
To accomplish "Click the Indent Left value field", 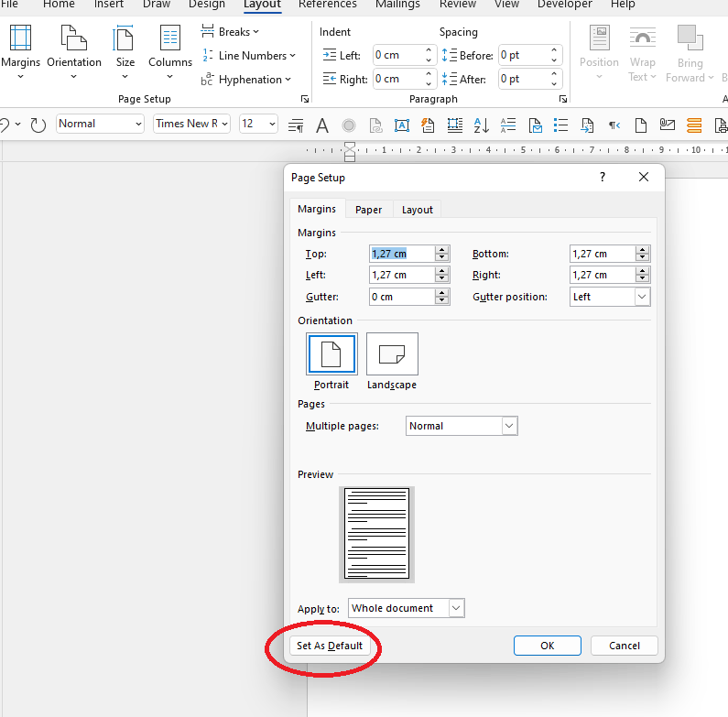I will (398, 55).
